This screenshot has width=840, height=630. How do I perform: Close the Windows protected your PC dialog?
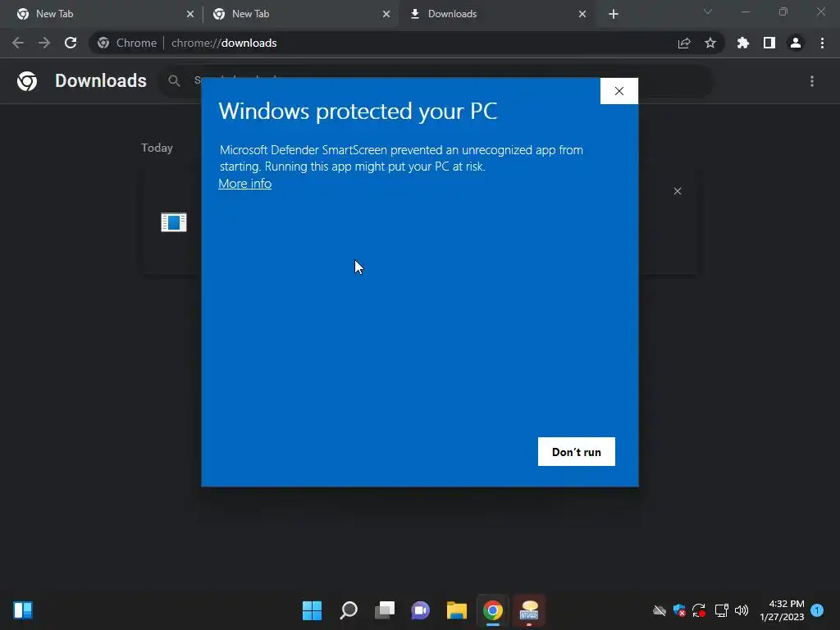(x=619, y=91)
